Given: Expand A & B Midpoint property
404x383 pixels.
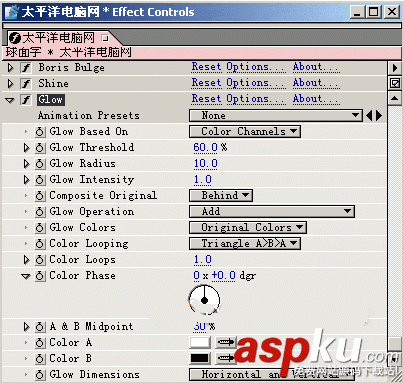Looking at the screenshot, I should [x=26, y=327].
